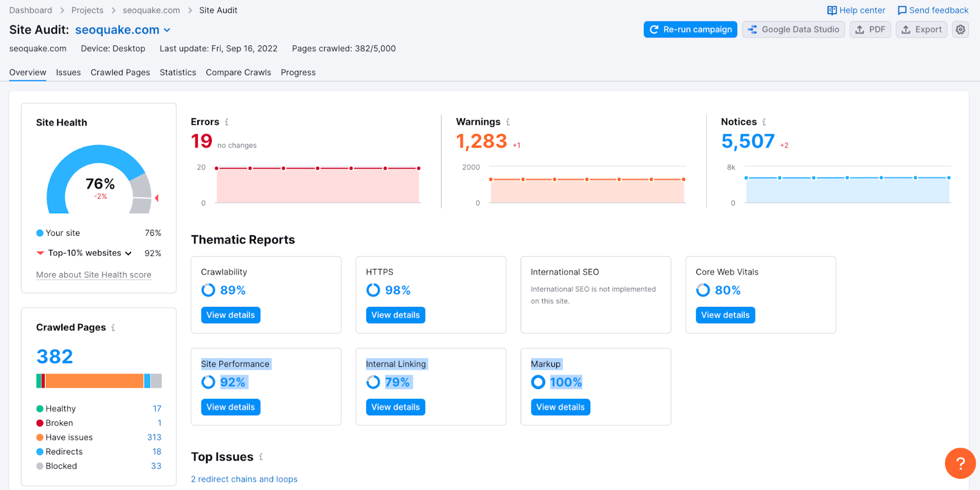Open 2 redirect chains and loops link
The image size is (980, 490).
click(244, 479)
